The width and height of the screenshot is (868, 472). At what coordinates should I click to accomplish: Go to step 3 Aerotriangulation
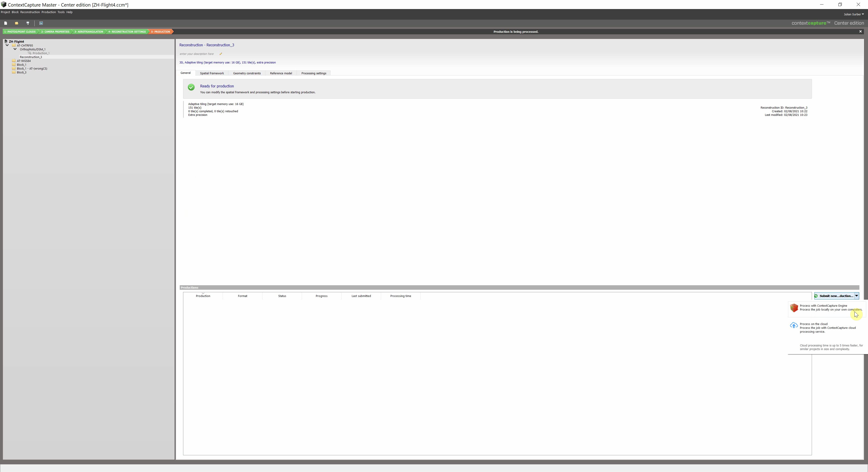[89, 32]
